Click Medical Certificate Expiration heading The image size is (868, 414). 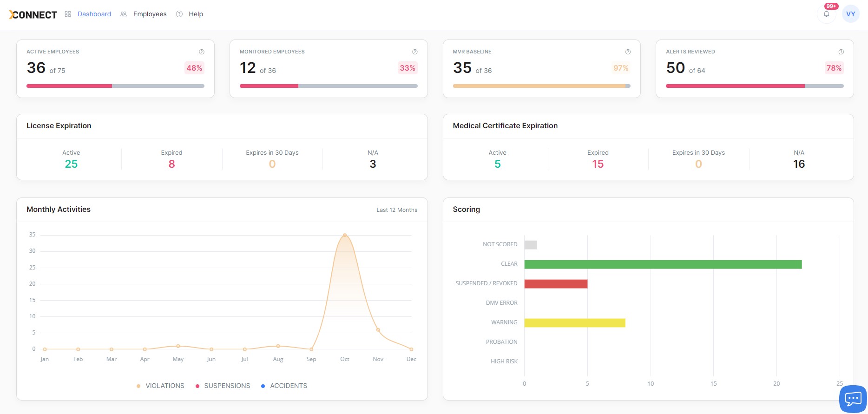coord(505,126)
